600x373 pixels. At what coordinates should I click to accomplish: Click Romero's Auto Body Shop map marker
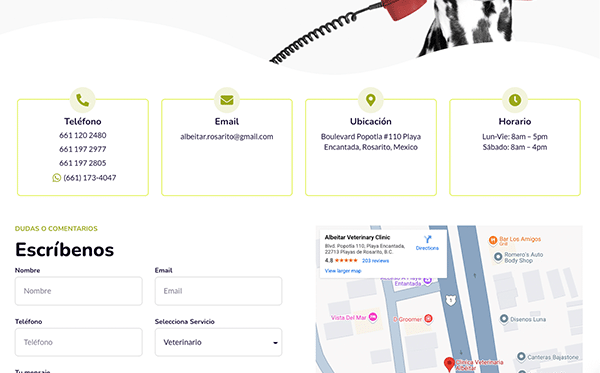point(498,257)
